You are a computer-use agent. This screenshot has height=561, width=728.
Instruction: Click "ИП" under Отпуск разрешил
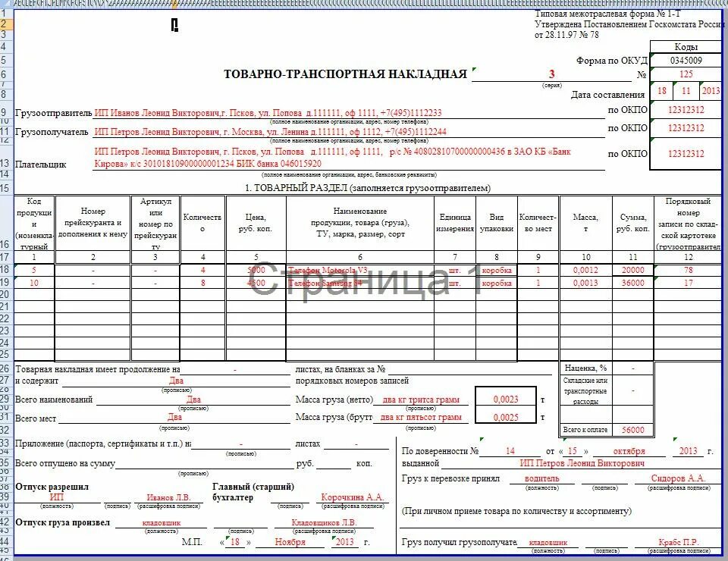pos(56,497)
